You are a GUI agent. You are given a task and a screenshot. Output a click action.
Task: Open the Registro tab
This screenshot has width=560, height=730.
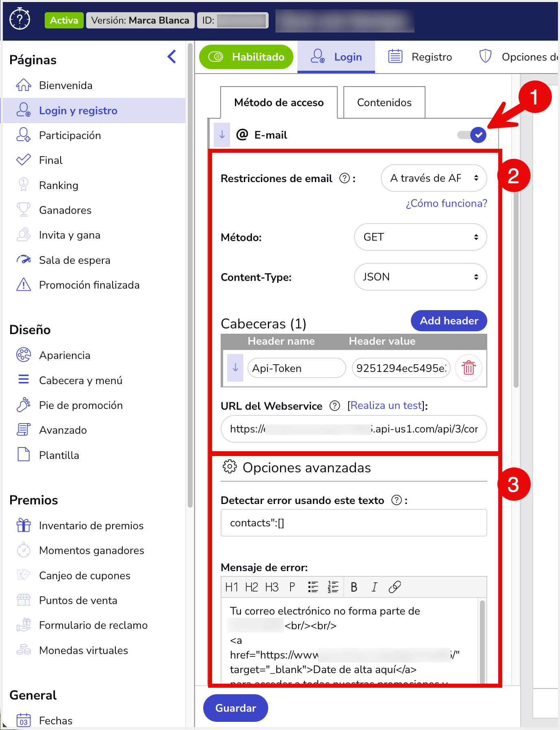click(420, 57)
